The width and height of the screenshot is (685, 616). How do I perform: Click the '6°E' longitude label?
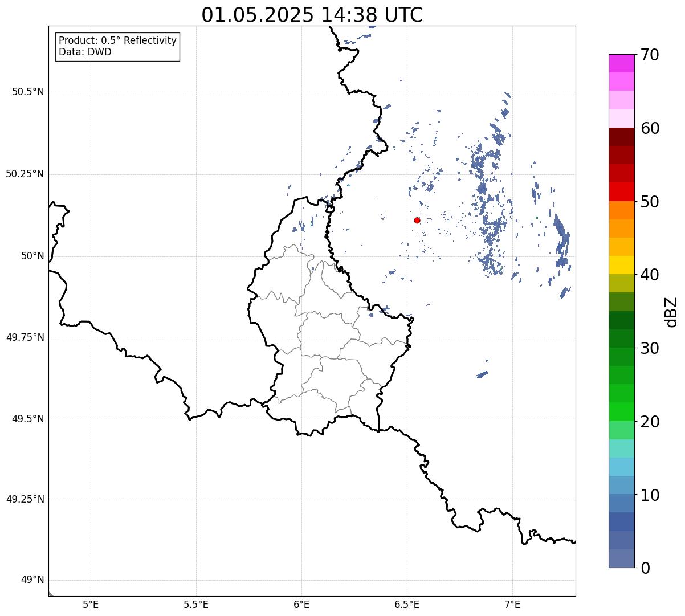(301, 605)
